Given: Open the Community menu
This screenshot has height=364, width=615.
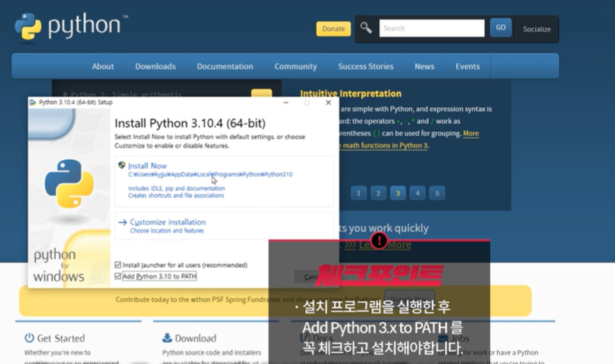Looking at the screenshot, I should pyautogui.click(x=295, y=66).
